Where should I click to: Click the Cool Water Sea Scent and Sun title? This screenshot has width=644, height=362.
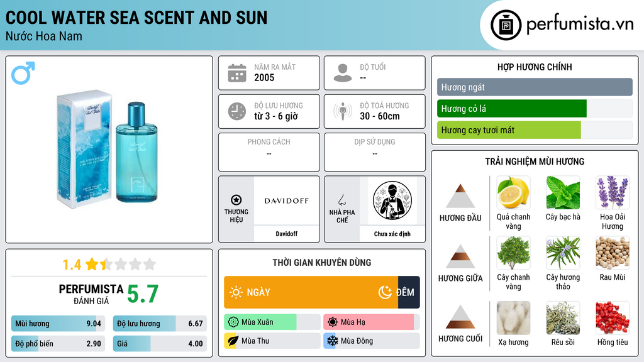click(x=136, y=18)
